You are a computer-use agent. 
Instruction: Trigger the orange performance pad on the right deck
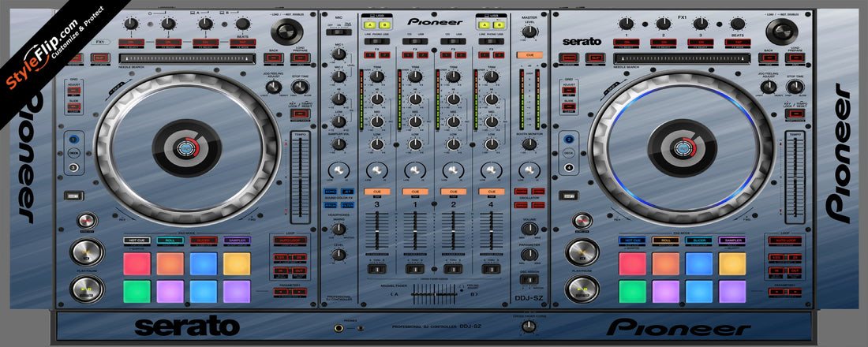point(666,264)
